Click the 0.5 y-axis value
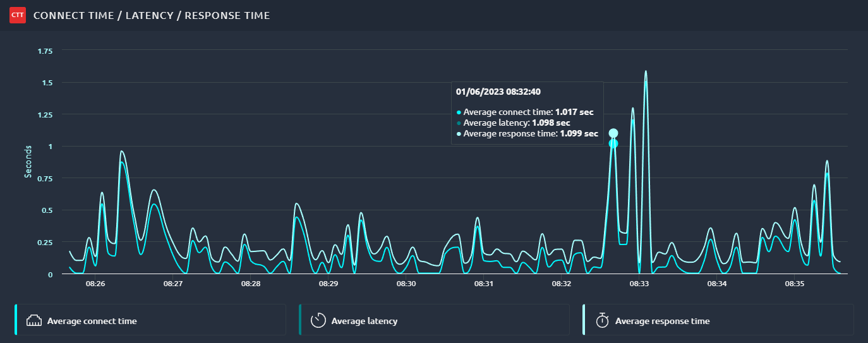Screen dimensions: 868x343 click(x=47, y=210)
